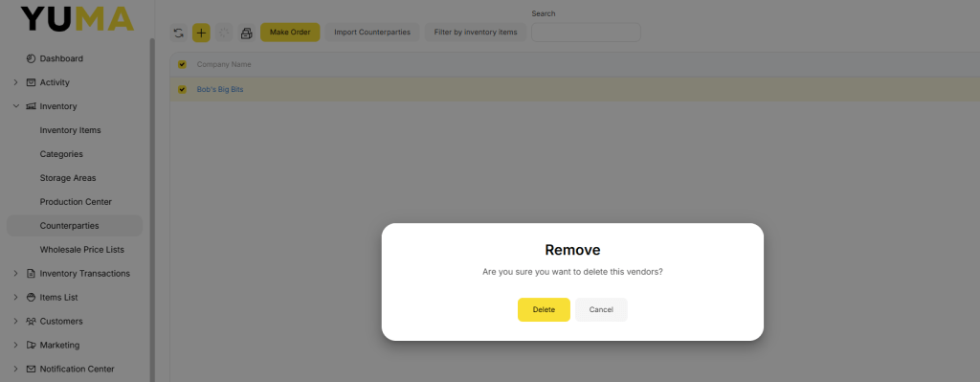Viewport: 980px width, 382px height.
Task: Open Inventory Items page
Action: 70,130
